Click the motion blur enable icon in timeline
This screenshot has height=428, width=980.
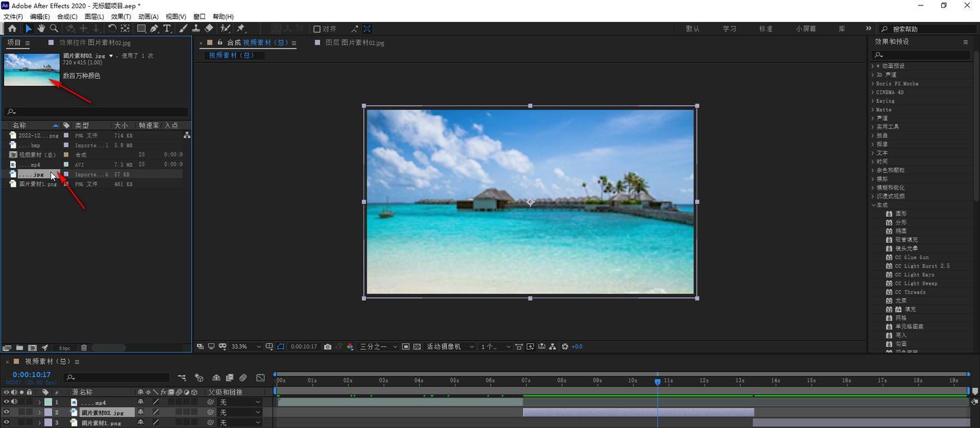tap(243, 378)
